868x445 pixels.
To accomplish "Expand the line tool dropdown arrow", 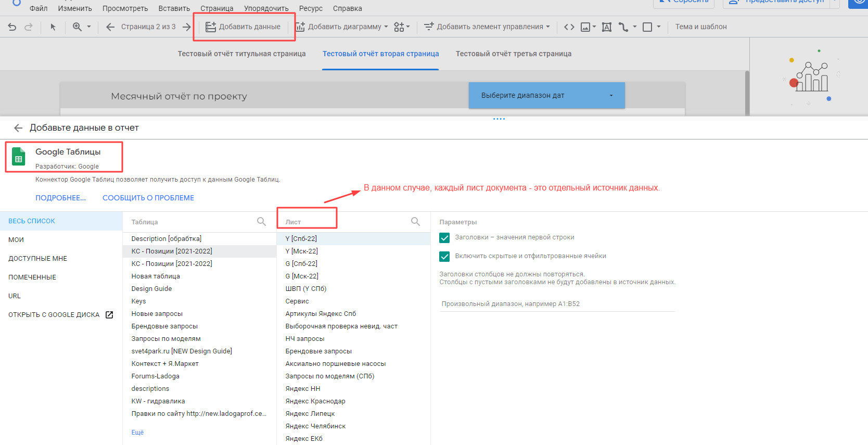I will pyautogui.click(x=635, y=27).
